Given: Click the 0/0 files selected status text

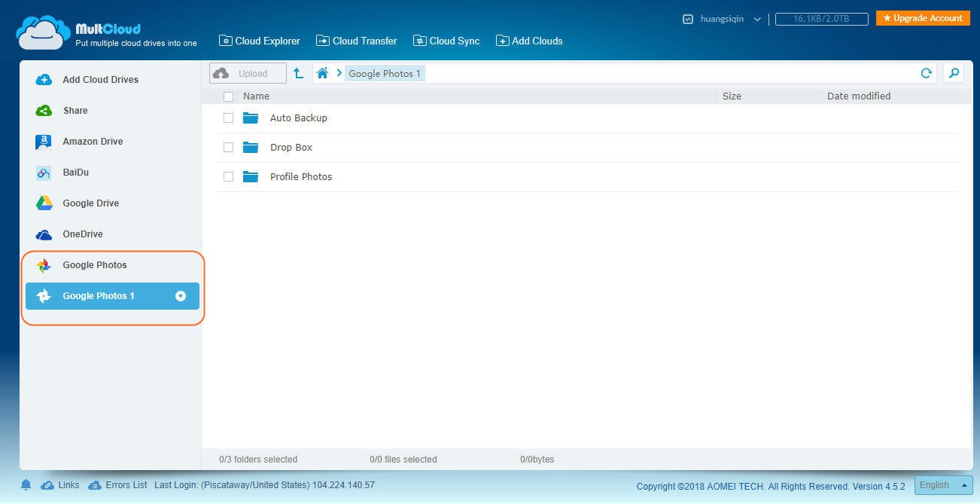Looking at the screenshot, I should point(403,459).
